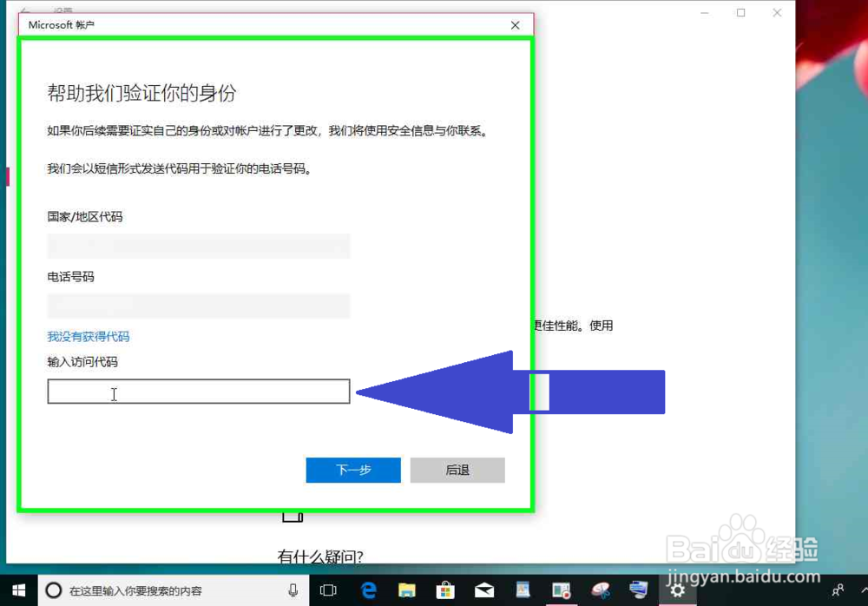Focus the taskbar search box
Viewport: 868px width, 606px height.
174,590
